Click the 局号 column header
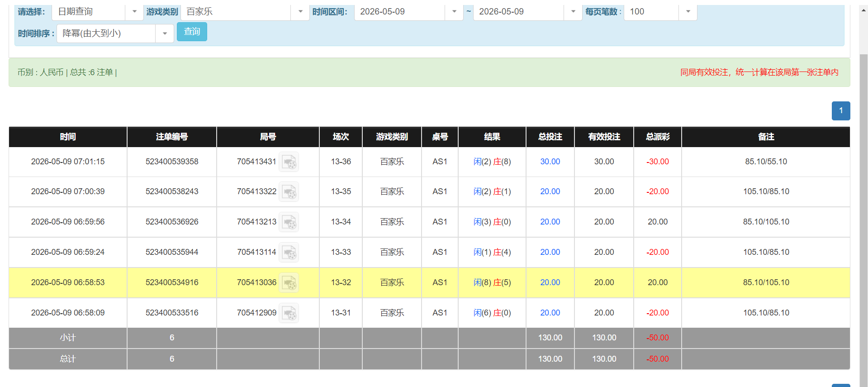Screen dimensions: 868x387 pos(268,137)
